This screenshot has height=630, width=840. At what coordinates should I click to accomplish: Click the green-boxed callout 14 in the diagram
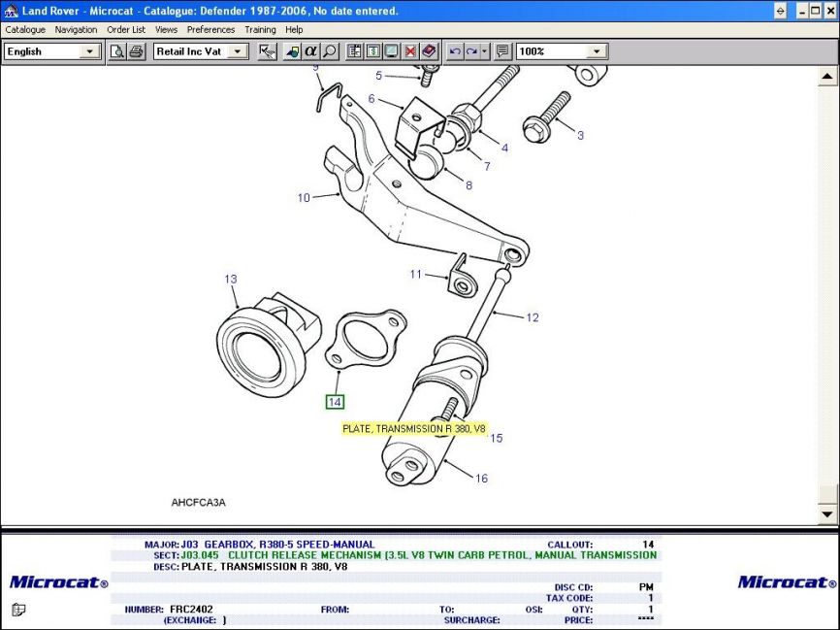click(x=335, y=402)
